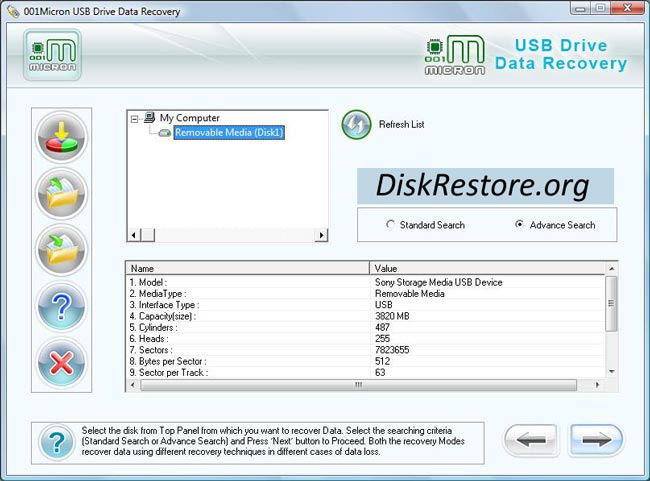Click the tree panel left scroll arrow
650x481 pixels.
click(x=133, y=235)
